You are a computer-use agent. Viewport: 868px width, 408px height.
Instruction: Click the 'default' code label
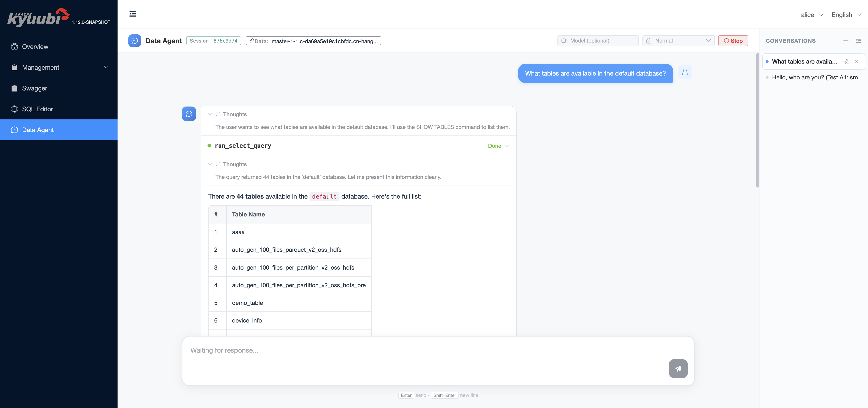(x=324, y=196)
